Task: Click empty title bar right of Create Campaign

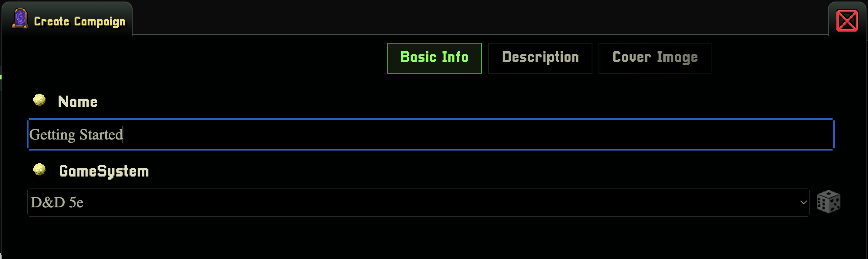Action: pos(463,17)
